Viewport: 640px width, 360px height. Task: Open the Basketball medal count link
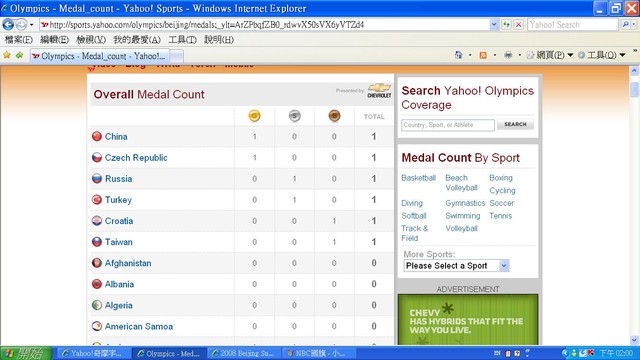point(418,178)
